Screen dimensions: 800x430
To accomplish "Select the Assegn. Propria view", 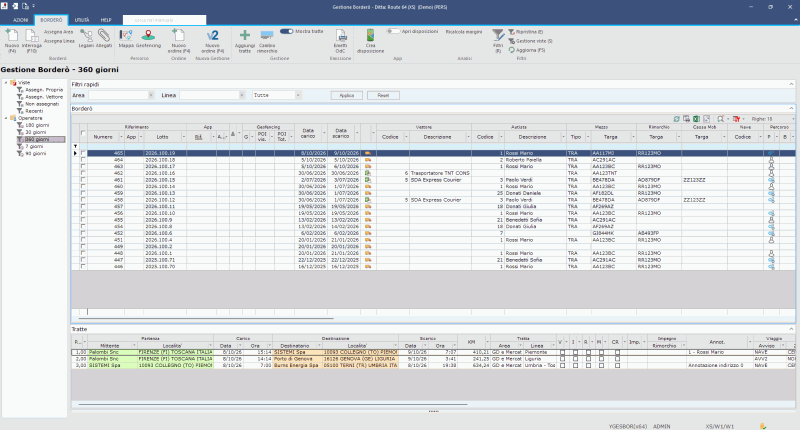I will pos(44,89).
